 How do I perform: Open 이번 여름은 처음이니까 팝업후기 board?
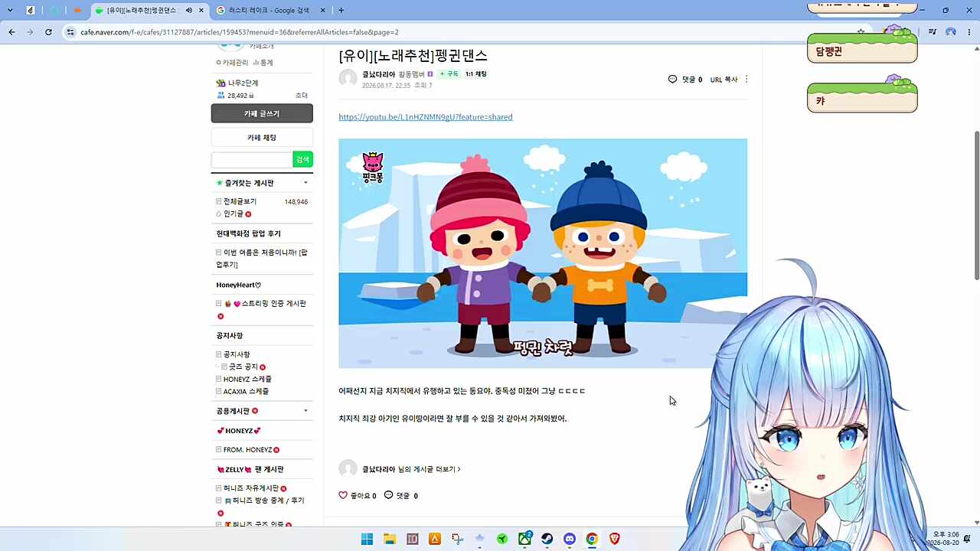[x=262, y=258]
